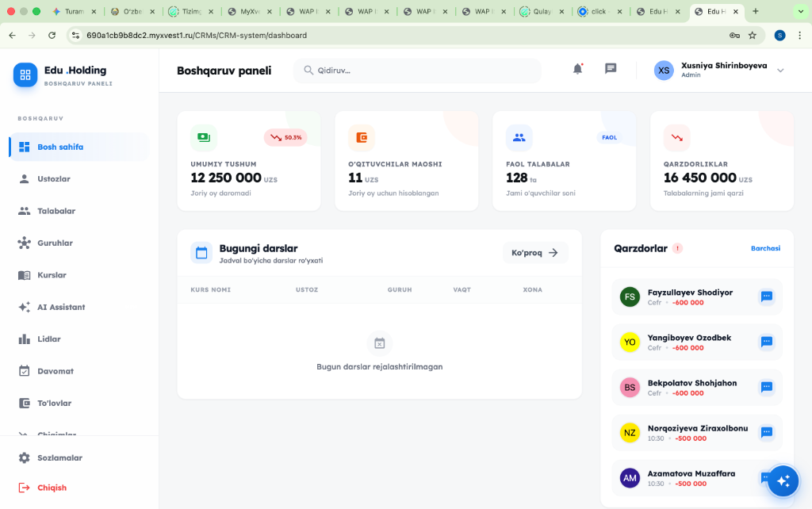Click the FAOL badge on Faol Talabalar card
812x509 pixels.
(609, 138)
